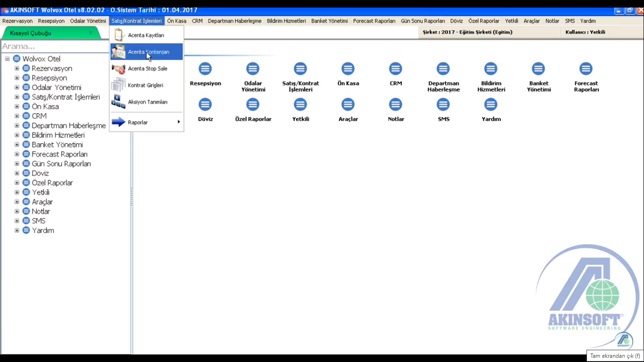Select Bildirim Hizmetleri in the tree

(58, 135)
